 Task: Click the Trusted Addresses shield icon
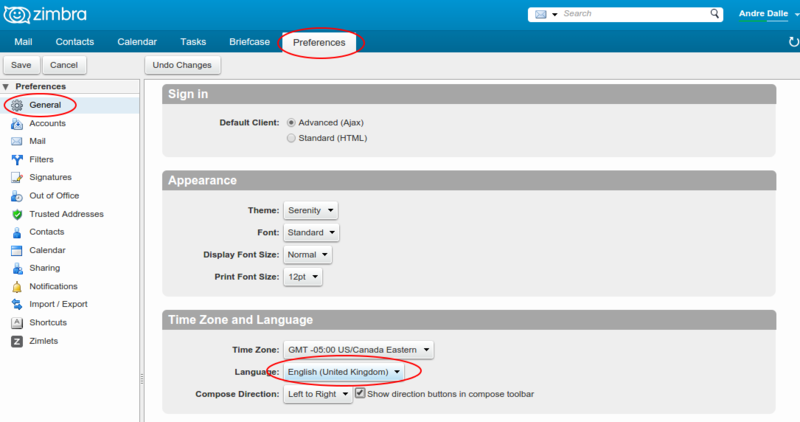click(17, 214)
